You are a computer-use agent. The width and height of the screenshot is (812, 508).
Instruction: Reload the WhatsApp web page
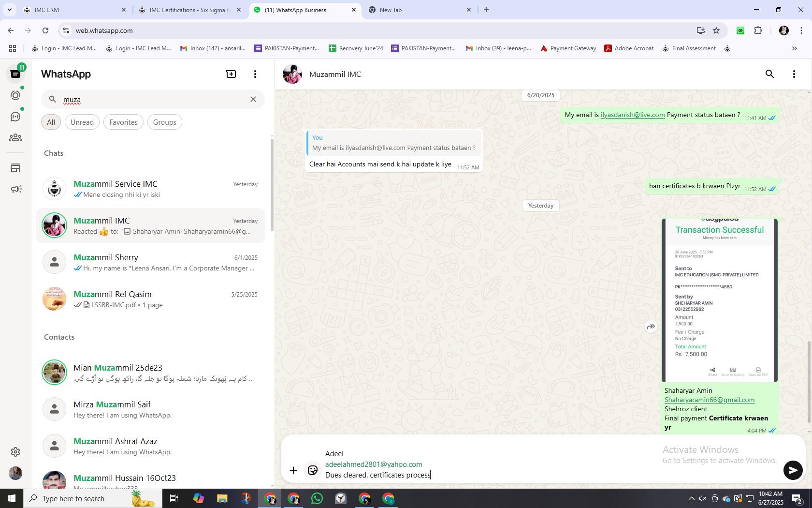click(x=45, y=30)
